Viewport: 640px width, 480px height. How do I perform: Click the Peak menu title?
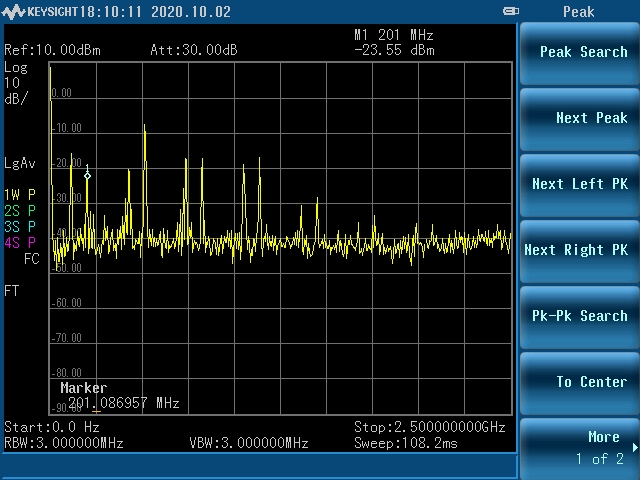coord(578,12)
